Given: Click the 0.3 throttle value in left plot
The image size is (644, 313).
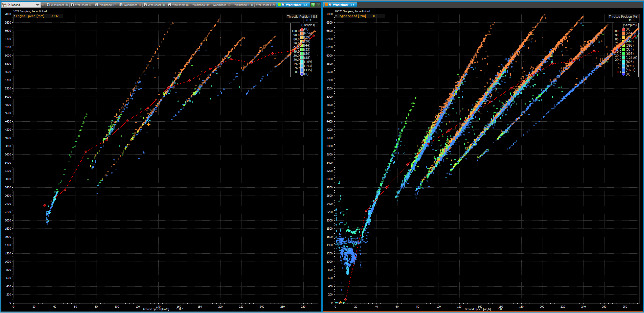Looking at the screenshot, I should pyautogui.click(x=309, y=20).
